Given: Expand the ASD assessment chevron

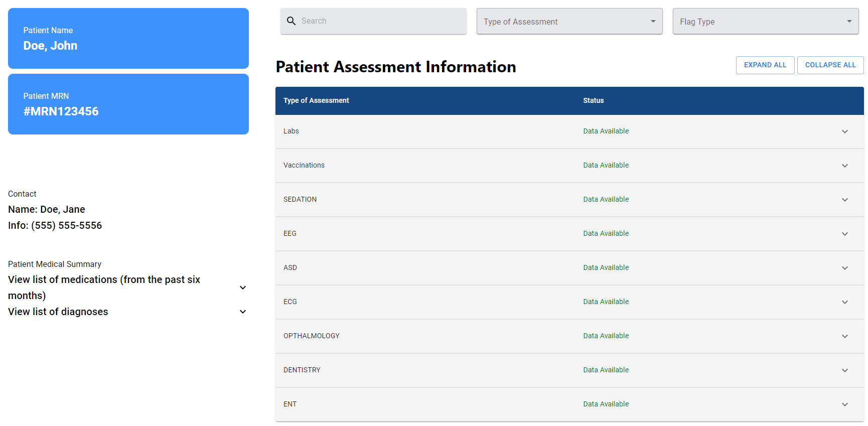Looking at the screenshot, I should (x=844, y=268).
